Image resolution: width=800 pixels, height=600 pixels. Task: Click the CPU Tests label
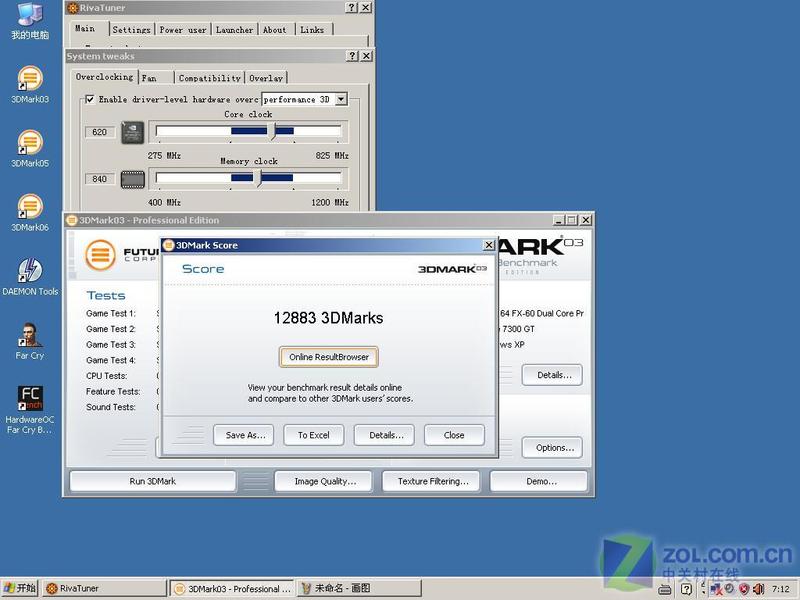pyautogui.click(x=107, y=376)
